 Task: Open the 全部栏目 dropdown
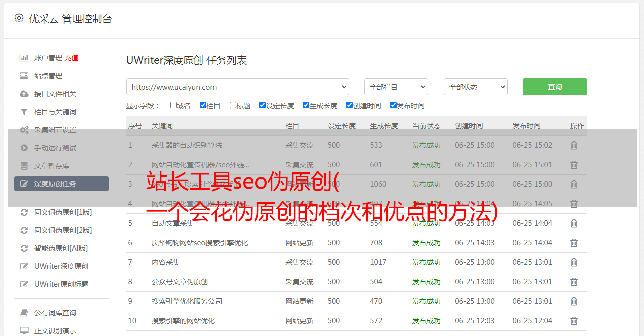pyautogui.click(x=396, y=87)
